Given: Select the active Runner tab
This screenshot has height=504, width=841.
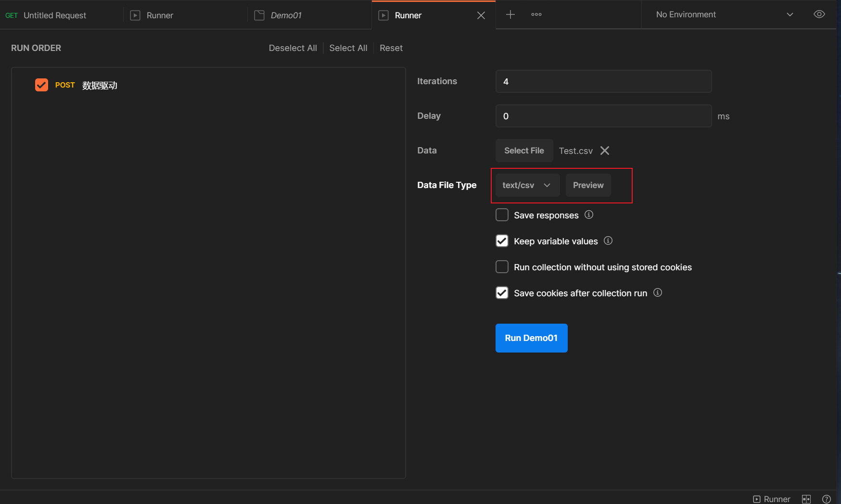Looking at the screenshot, I should (x=408, y=15).
